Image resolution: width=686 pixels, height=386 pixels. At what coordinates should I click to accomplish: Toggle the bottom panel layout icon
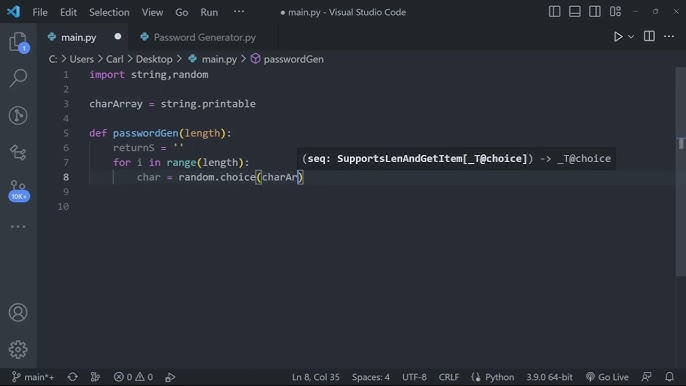tap(574, 12)
